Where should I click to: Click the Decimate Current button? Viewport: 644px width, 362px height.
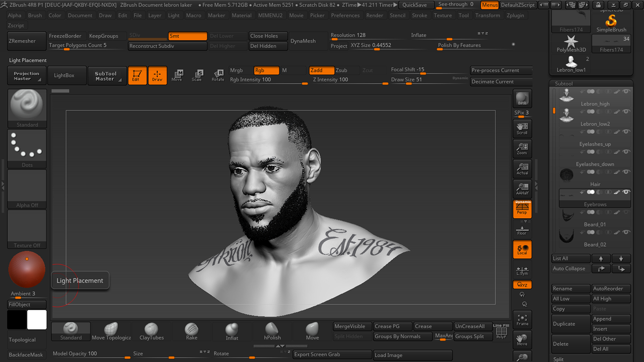tap(501, 82)
